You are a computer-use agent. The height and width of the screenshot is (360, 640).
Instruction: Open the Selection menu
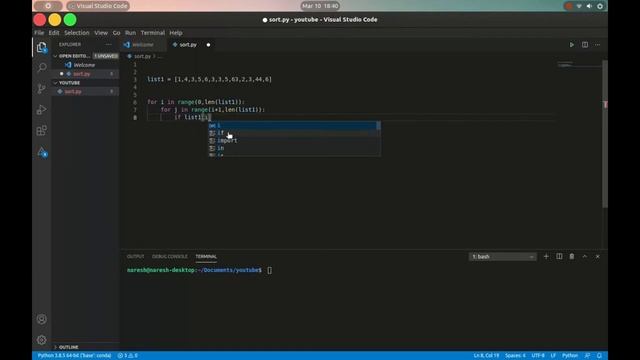point(76,33)
